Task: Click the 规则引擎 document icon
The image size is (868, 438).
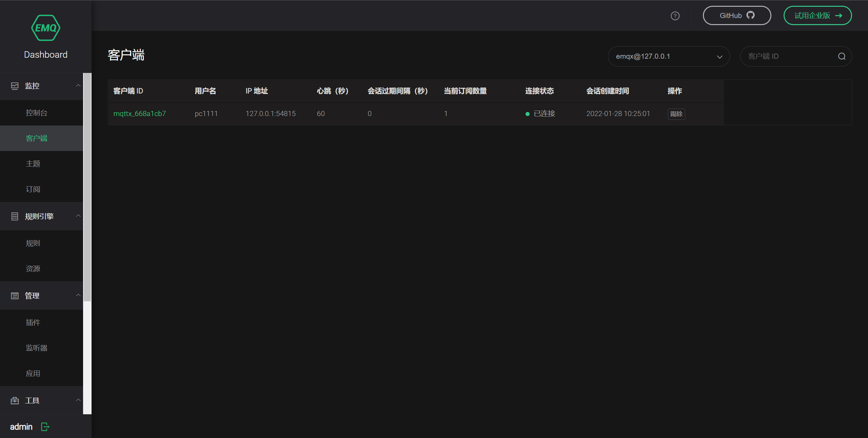Action: [x=15, y=216]
